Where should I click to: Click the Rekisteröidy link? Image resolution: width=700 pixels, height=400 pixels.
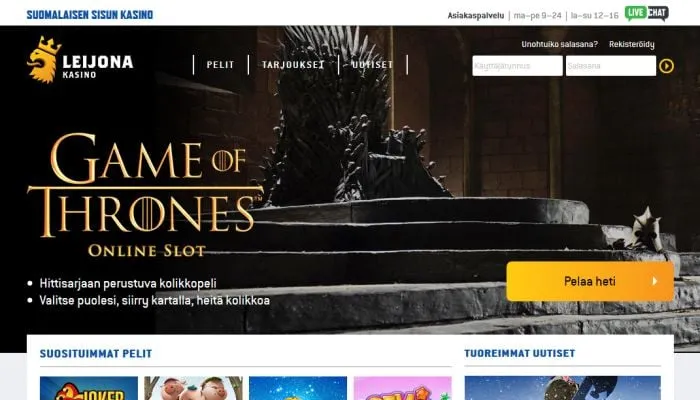tap(632, 44)
